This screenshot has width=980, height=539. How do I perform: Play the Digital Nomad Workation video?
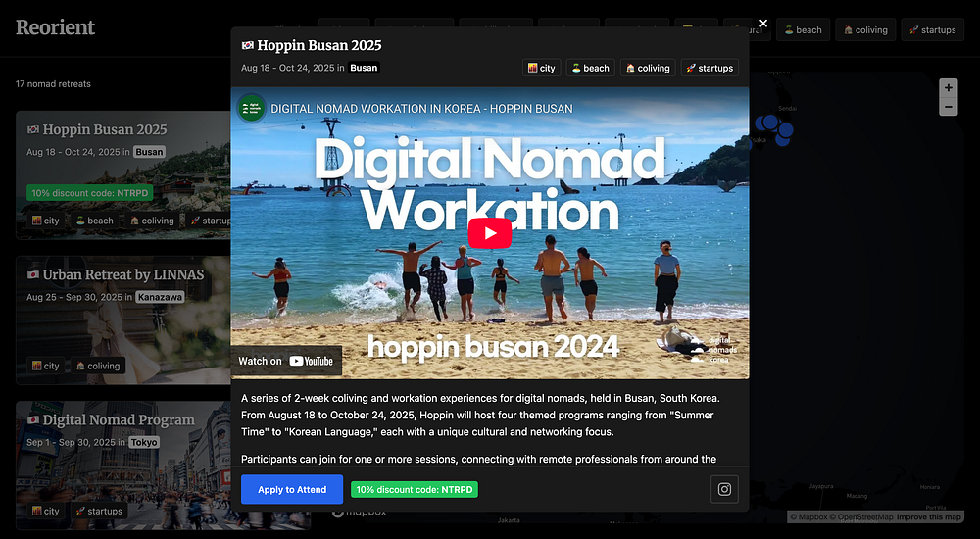489,233
